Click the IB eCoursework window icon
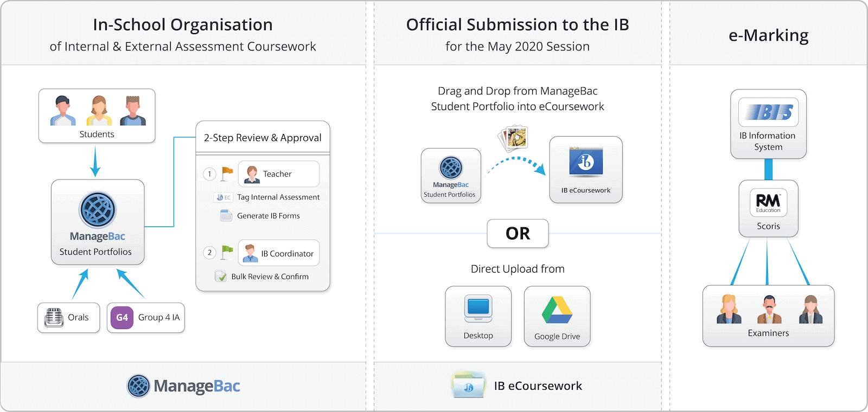Image resolution: width=868 pixels, height=412 pixels. (586, 162)
